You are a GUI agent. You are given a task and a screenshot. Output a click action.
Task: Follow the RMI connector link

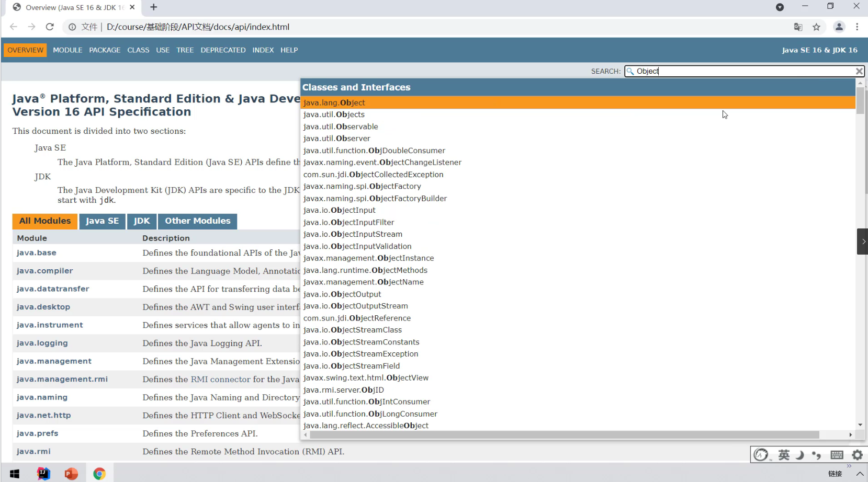click(x=220, y=380)
